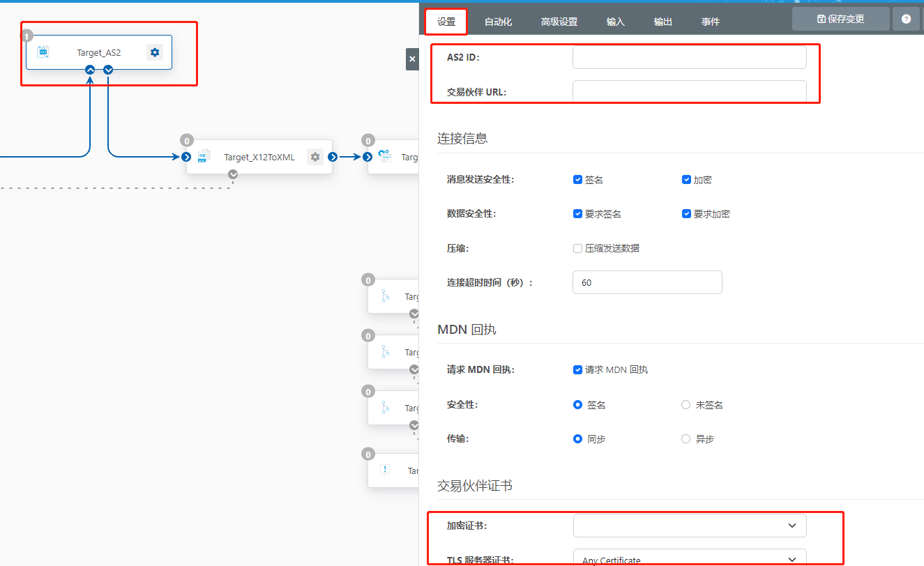Open the TLS 服务器证书 dropdown
The width and height of the screenshot is (924, 566).
(x=689, y=559)
